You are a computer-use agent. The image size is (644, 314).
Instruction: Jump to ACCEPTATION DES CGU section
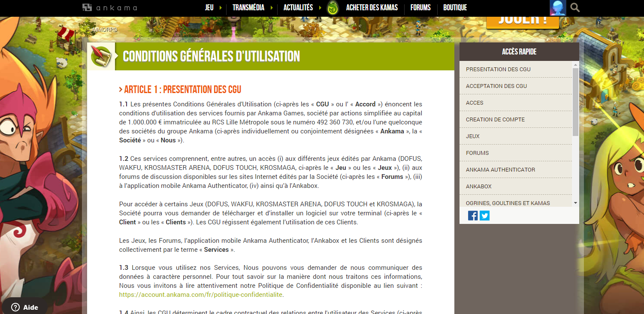click(x=516, y=86)
